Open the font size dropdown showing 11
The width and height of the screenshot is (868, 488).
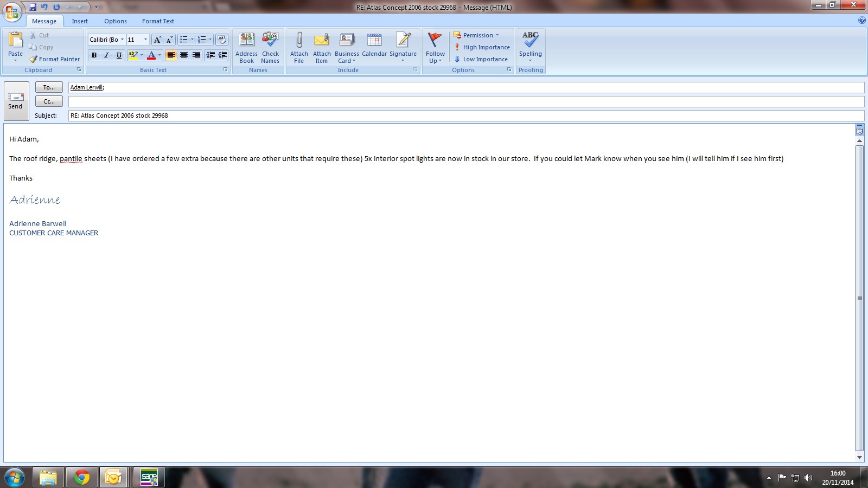click(x=145, y=40)
